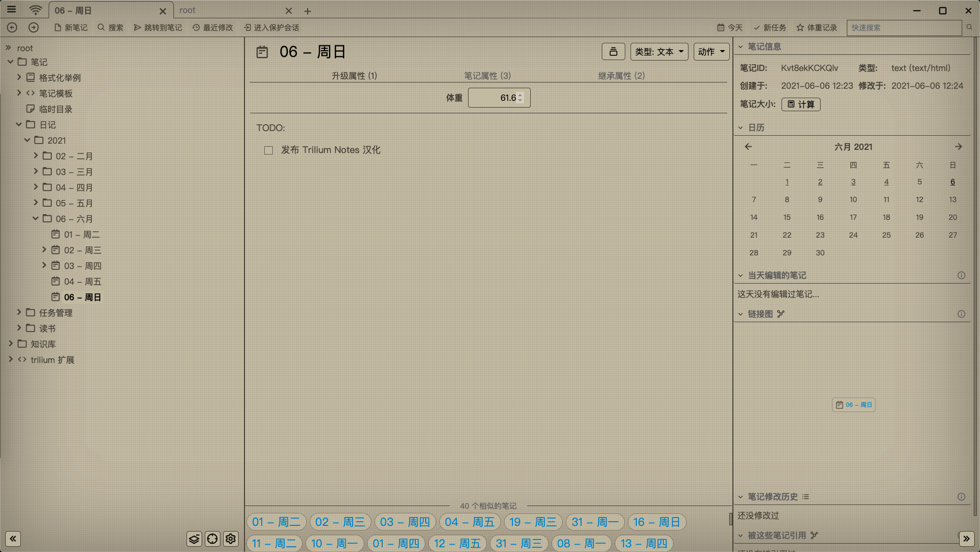This screenshot has width=980, height=552.
Task: Click collapse tree layers icon
Action: tap(194, 538)
